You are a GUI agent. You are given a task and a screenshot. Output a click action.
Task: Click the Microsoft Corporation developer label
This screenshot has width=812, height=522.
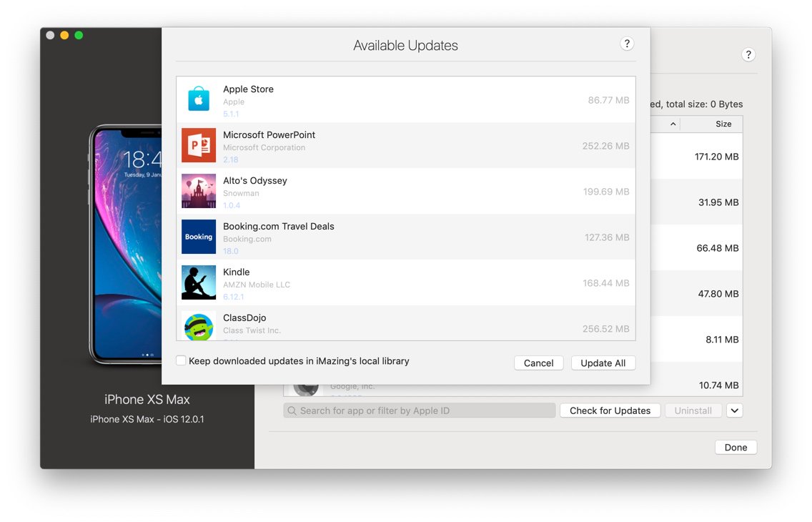pyautogui.click(x=264, y=147)
